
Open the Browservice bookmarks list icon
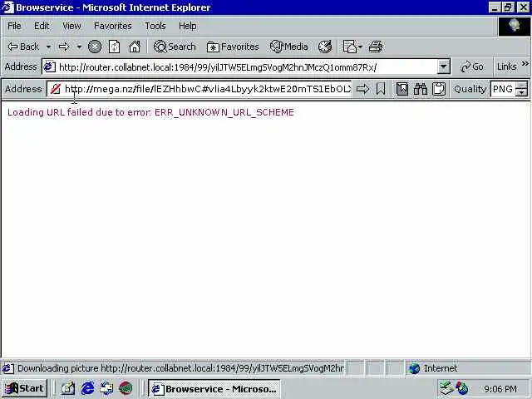(402, 89)
